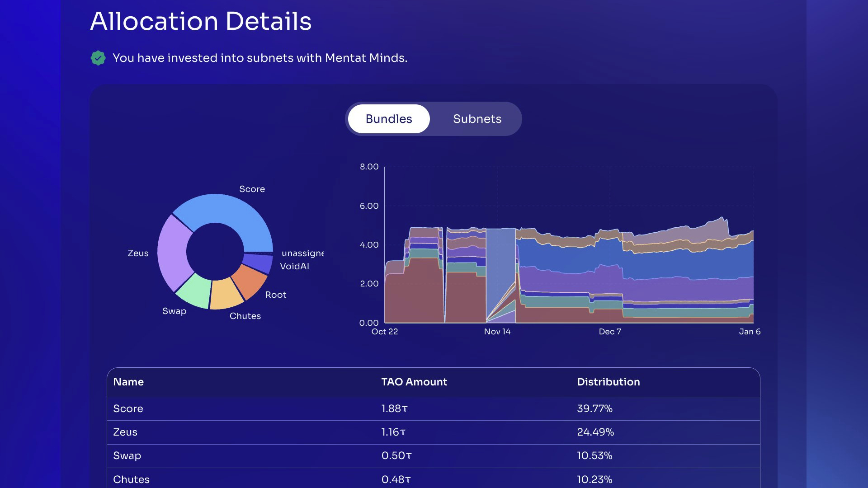Click the Nov 14 label on the chart axis
Viewport: 868px width, 488px height.
tap(497, 331)
